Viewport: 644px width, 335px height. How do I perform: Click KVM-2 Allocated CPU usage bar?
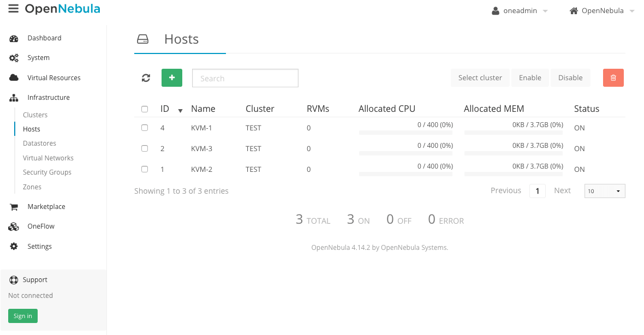[x=406, y=174]
